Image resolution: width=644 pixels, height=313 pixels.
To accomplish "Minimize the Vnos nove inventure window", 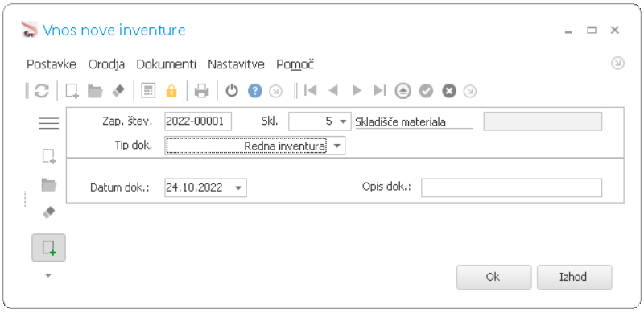I will point(568,31).
